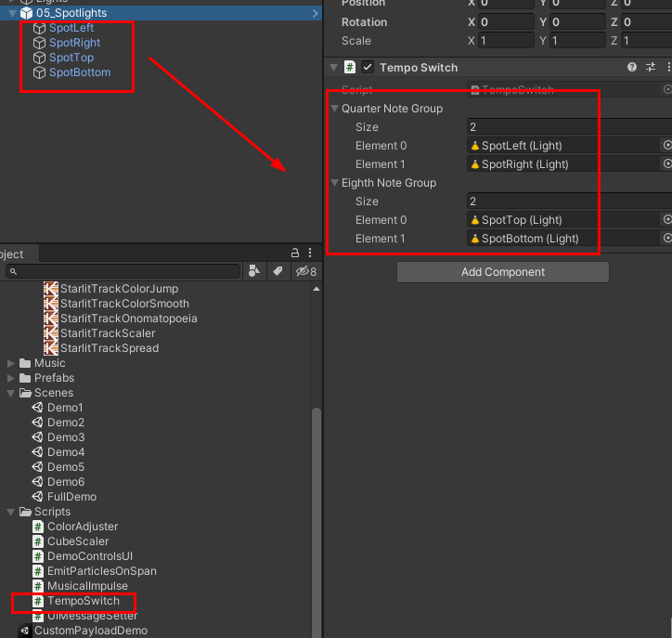Disable the Tempo Switch component checkbox
672x638 pixels.
coord(368,67)
